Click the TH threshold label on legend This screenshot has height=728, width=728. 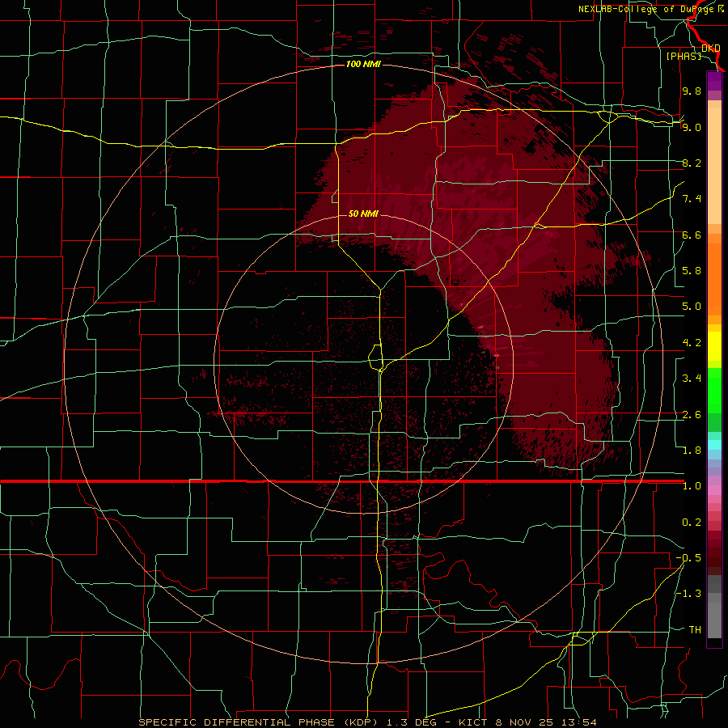695,630
